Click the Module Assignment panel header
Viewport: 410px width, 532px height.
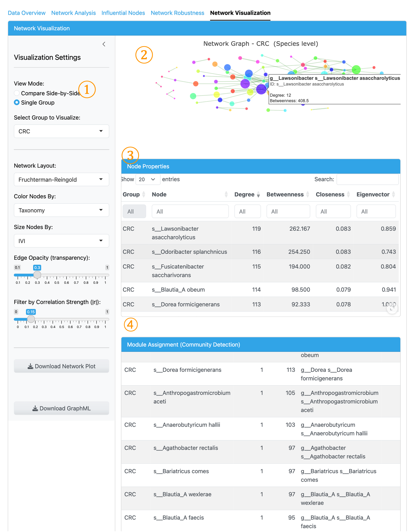(261, 344)
